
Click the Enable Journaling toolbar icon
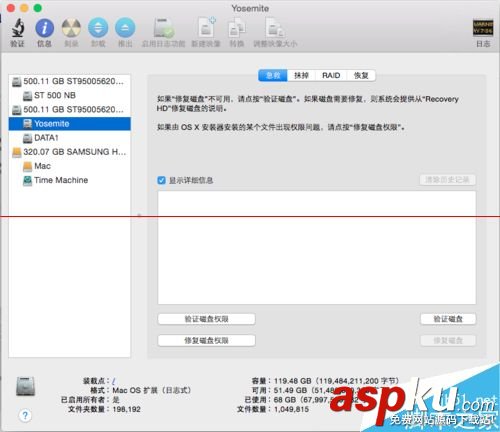coord(163,28)
